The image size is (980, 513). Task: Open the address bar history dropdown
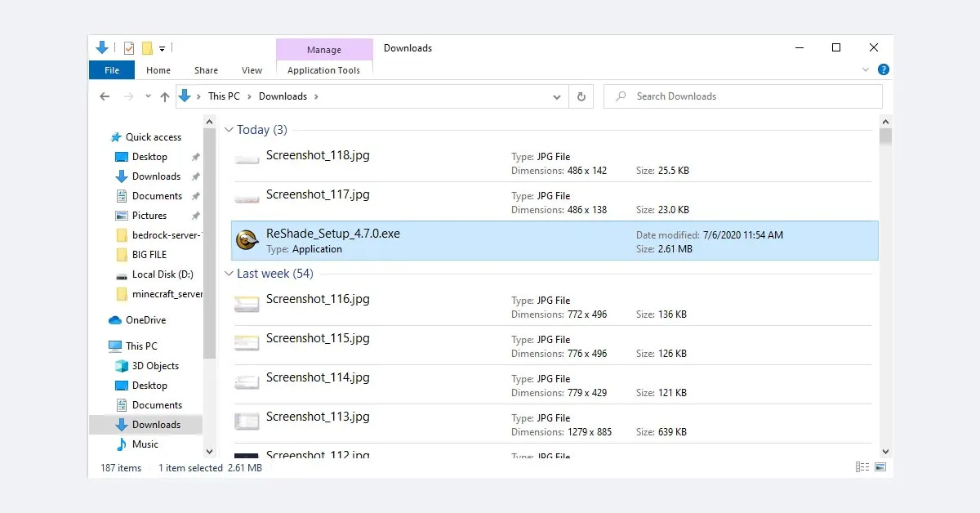[x=557, y=96]
